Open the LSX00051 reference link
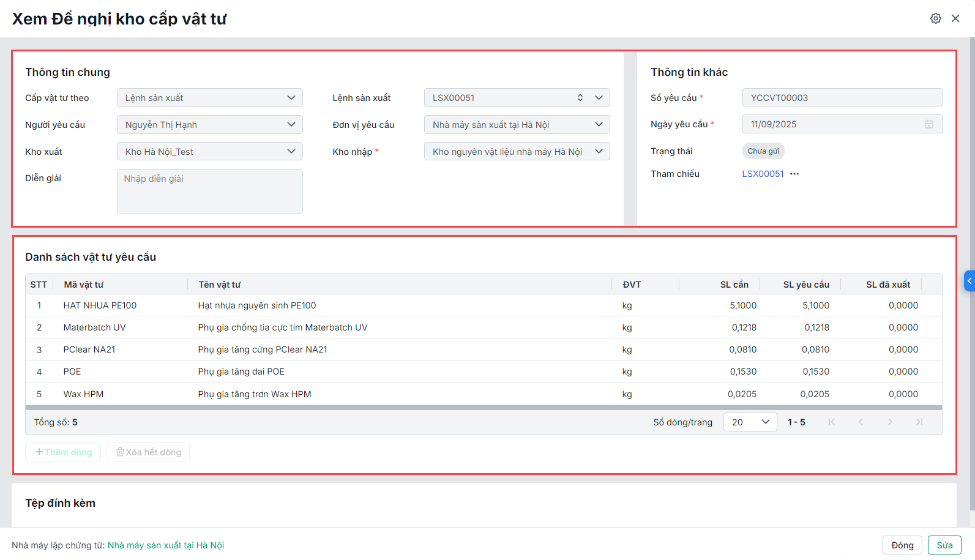 pyautogui.click(x=763, y=174)
